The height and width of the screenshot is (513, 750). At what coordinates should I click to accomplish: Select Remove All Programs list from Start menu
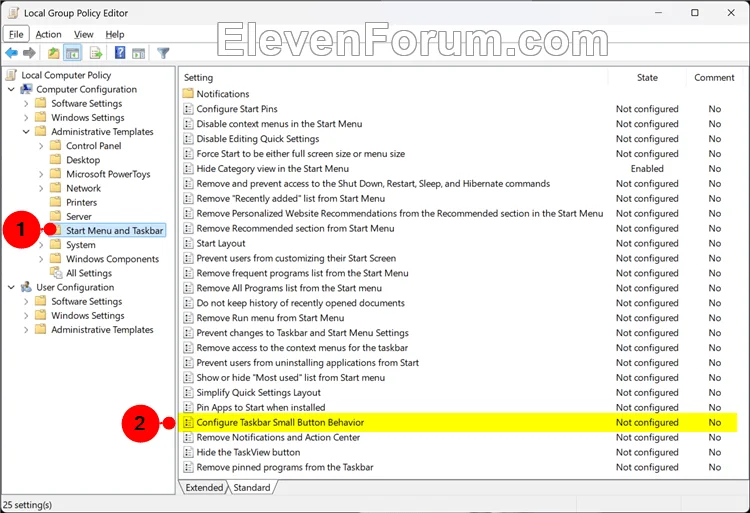coord(289,288)
